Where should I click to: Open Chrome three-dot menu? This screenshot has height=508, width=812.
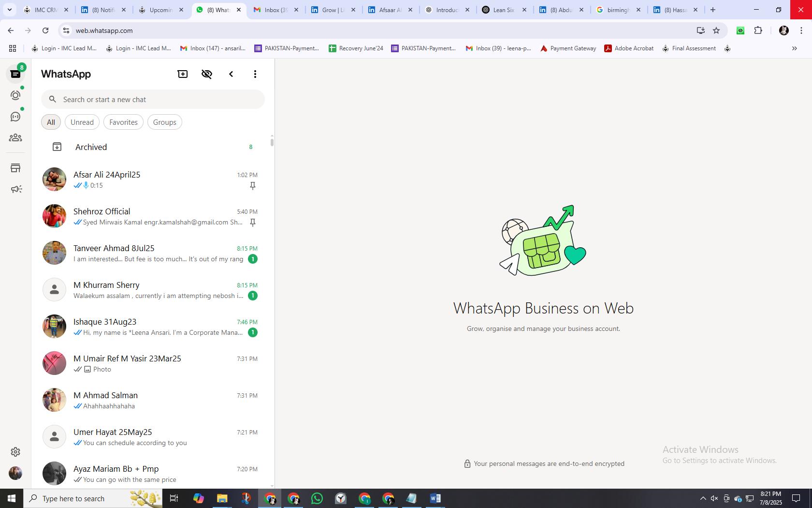pos(801,30)
